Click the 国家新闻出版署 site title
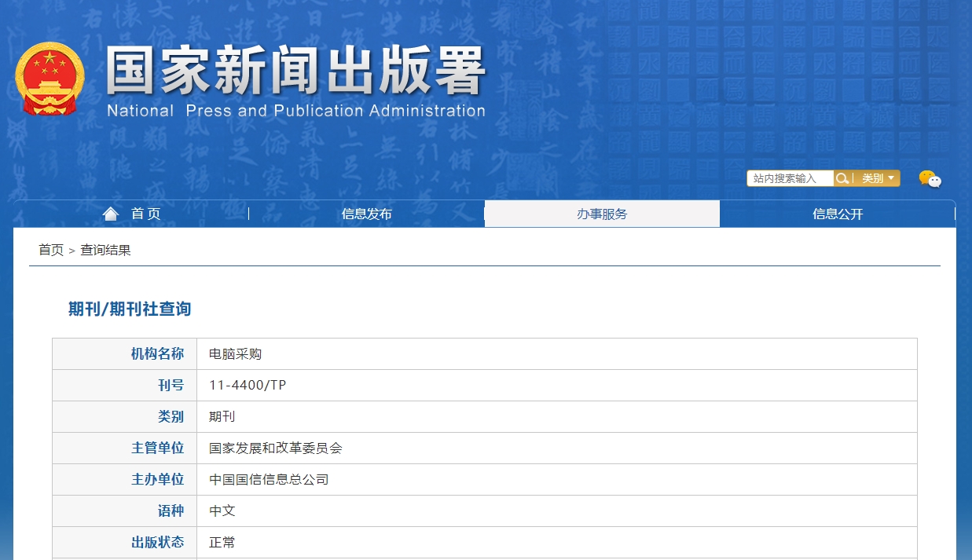The image size is (972, 560). (295, 72)
